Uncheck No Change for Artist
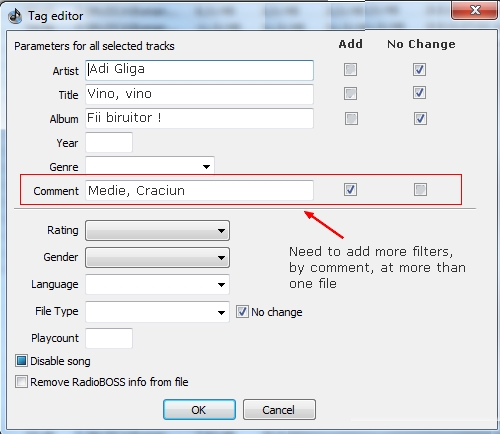The height and width of the screenshot is (434, 500). pos(419,70)
